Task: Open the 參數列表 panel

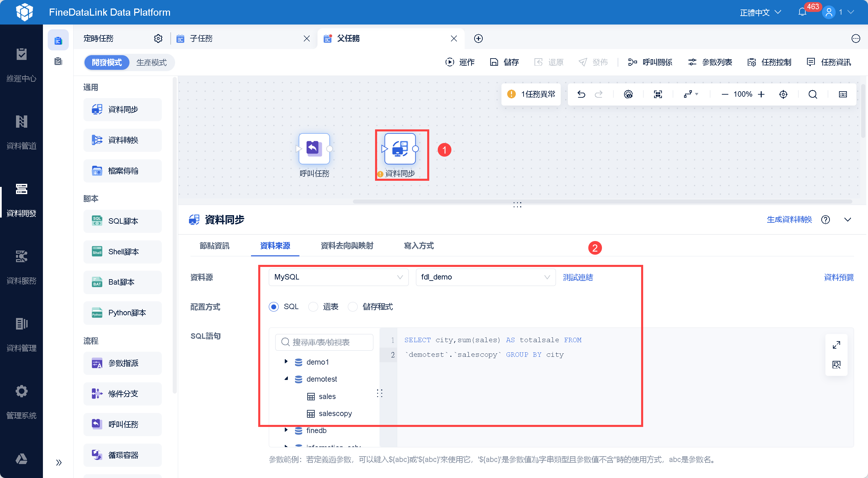Action: point(710,62)
